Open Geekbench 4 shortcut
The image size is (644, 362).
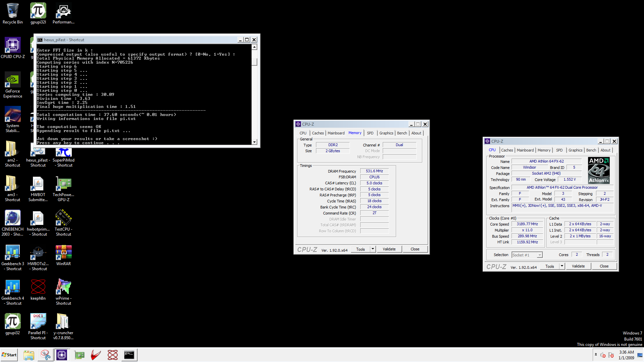tap(13, 292)
